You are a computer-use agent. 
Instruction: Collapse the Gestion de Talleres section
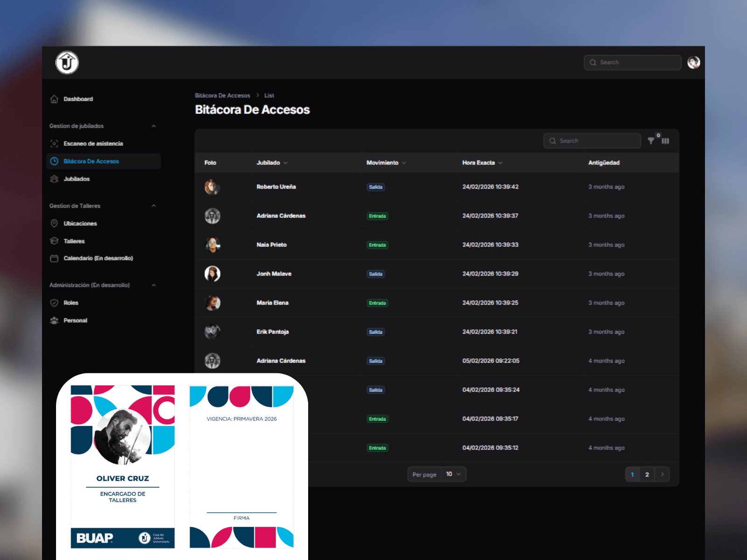154,206
